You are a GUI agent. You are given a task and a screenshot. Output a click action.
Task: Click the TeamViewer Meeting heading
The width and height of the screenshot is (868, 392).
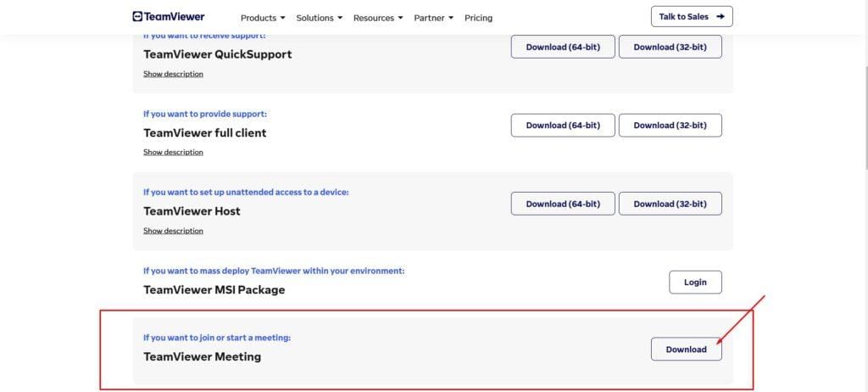click(x=202, y=356)
